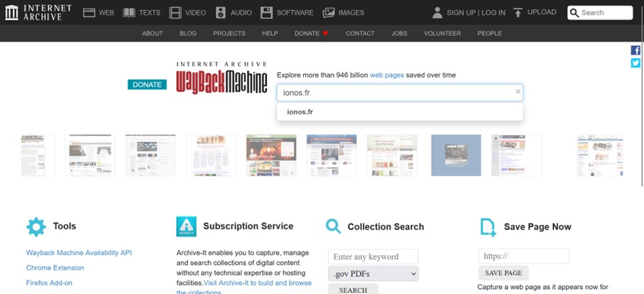Follow the Chrome Extension link
Image resolution: width=644 pixels, height=294 pixels.
click(x=55, y=268)
